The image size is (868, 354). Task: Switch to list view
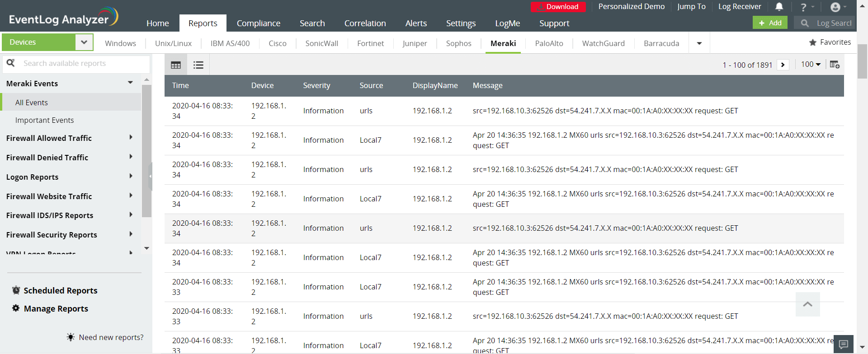pyautogui.click(x=198, y=65)
